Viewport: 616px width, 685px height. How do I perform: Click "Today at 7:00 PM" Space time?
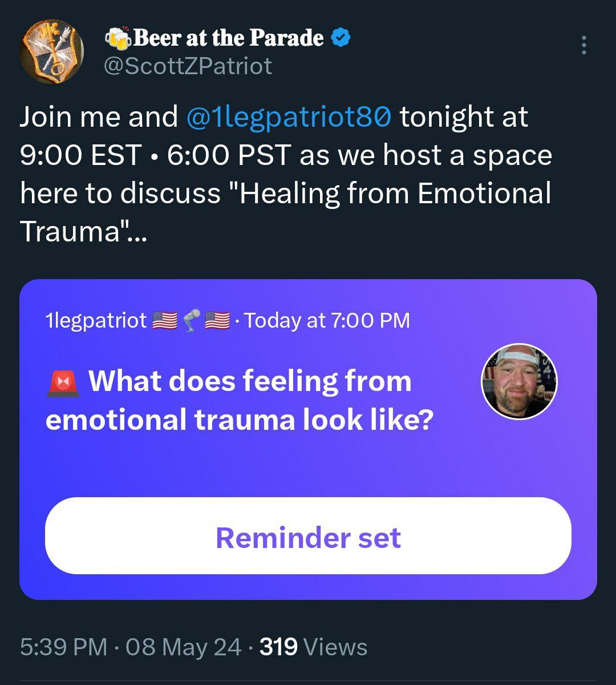[x=327, y=320]
